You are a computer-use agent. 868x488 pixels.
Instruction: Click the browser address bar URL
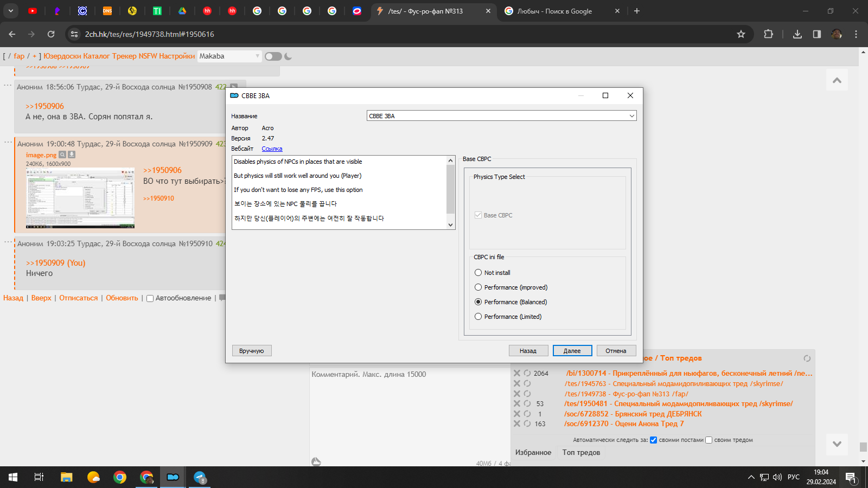pos(149,34)
